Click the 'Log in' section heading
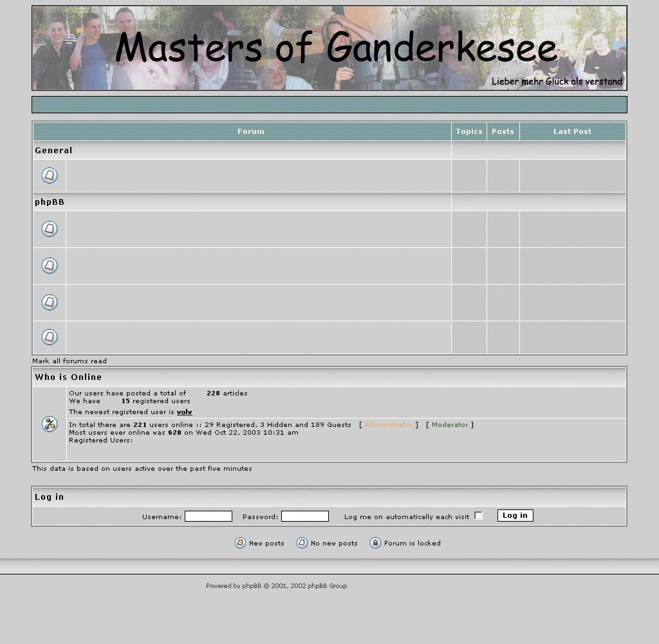Screen dimensions: 659x644 (49, 497)
